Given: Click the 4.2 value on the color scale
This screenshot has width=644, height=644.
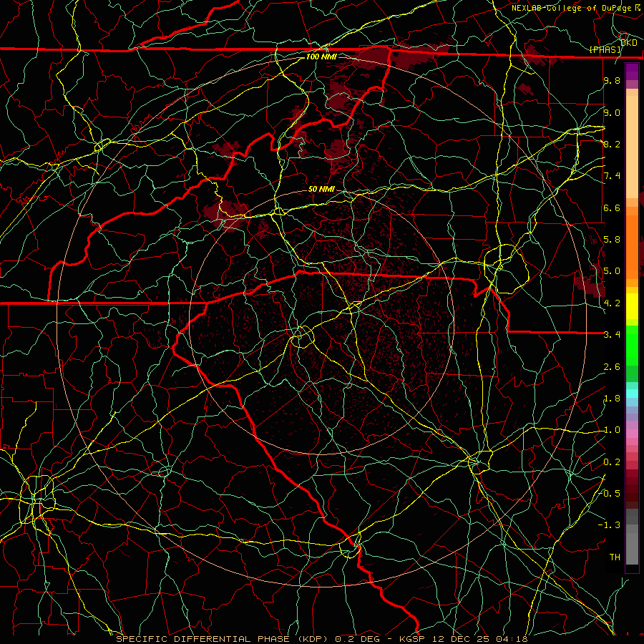Looking at the screenshot, I should click(612, 303).
